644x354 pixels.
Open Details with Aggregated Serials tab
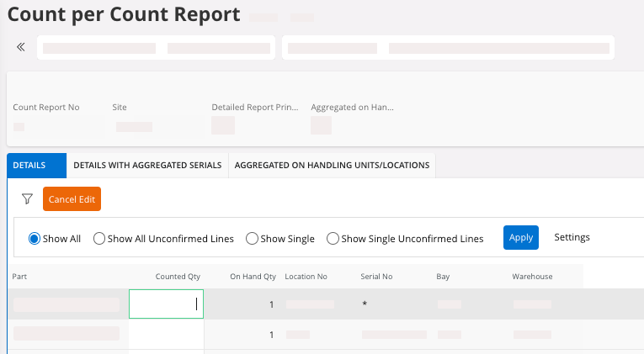(147, 166)
